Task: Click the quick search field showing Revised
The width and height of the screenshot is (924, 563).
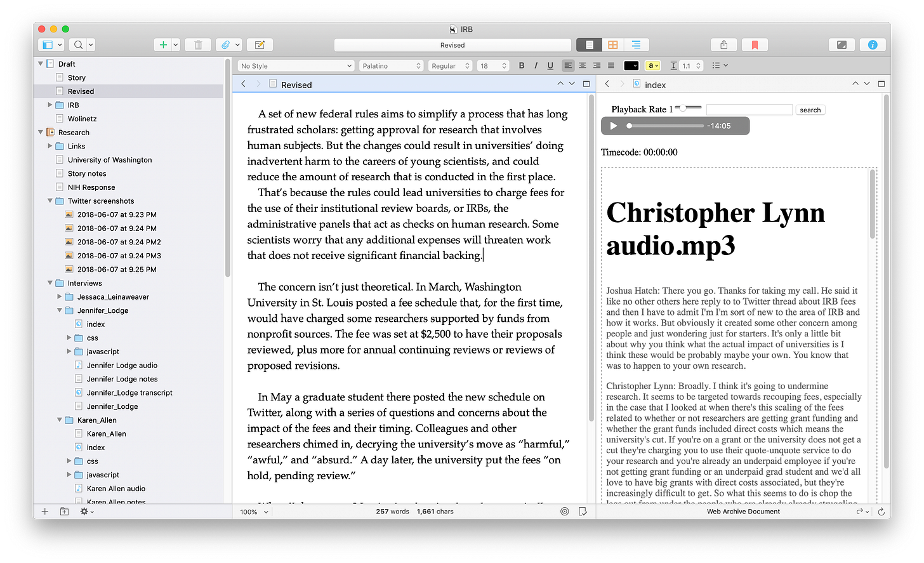Action: 452,45
